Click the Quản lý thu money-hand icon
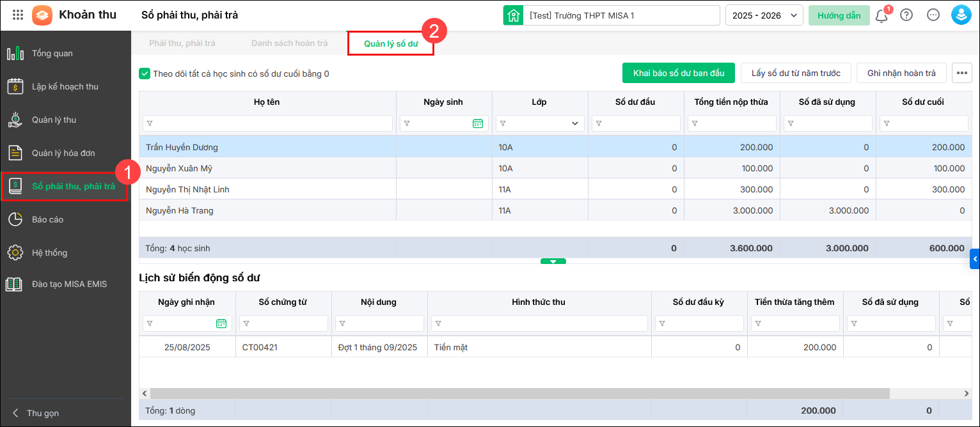This screenshot has height=427, width=980. coord(15,120)
